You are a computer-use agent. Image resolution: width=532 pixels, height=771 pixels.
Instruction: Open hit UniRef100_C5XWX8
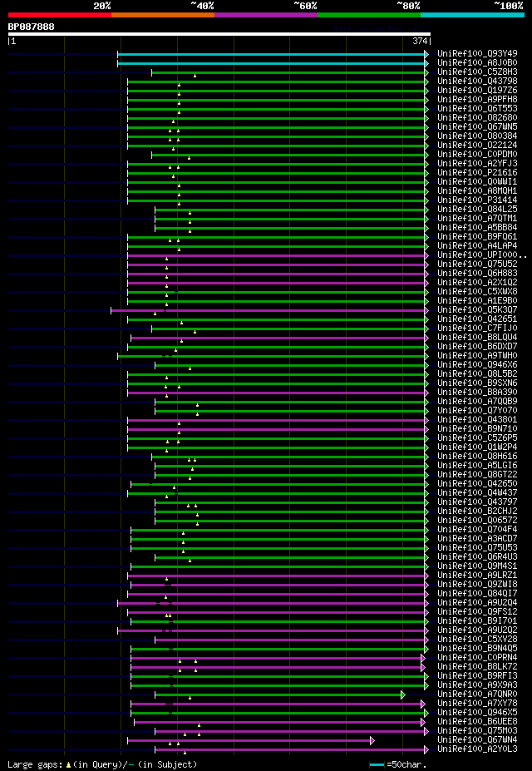477,292
